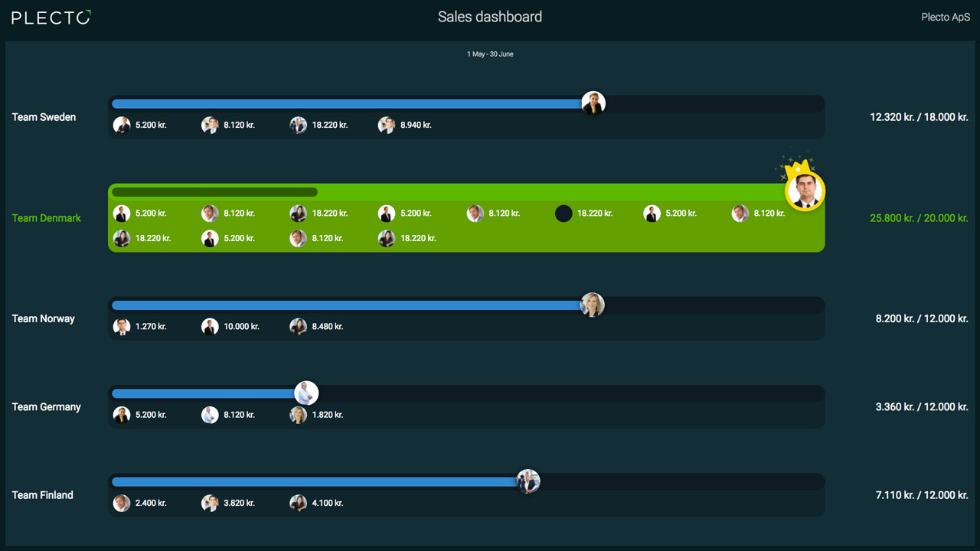Click the crowned Team Denmark winner avatar
980x551 pixels.
[x=805, y=191]
